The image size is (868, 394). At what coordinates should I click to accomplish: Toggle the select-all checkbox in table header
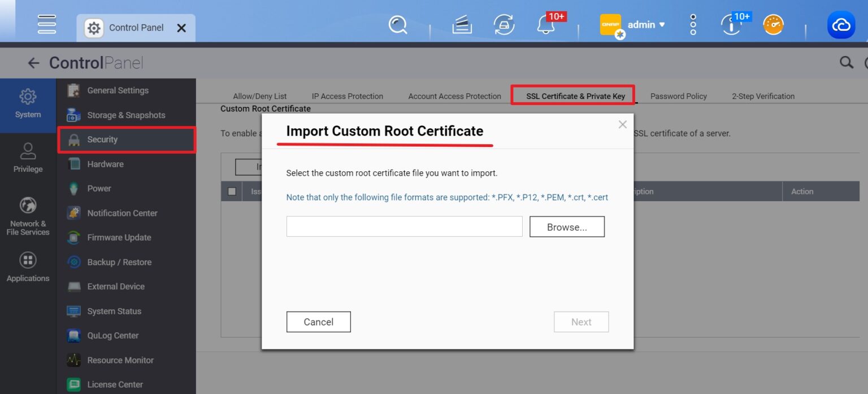point(232,191)
